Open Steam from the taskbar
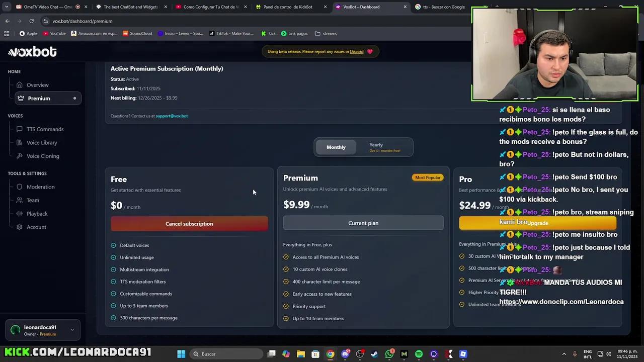This screenshot has width=644, height=362. pos(374,354)
